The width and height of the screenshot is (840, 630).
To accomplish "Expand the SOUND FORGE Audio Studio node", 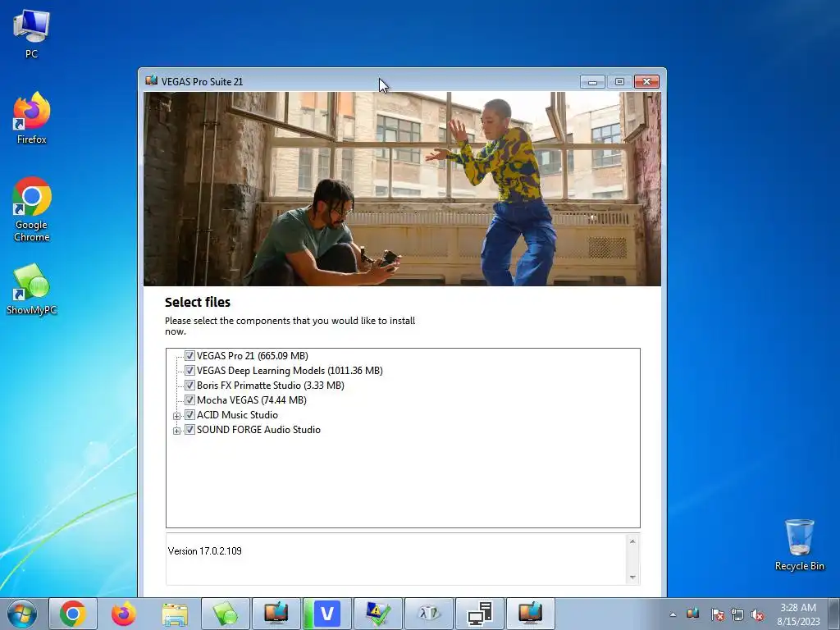I will click(177, 431).
